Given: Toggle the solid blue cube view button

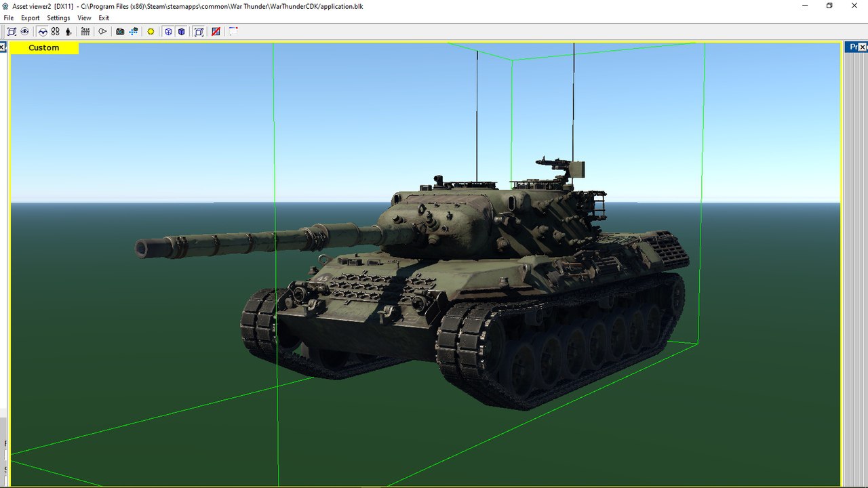Looking at the screenshot, I should [182, 32].
